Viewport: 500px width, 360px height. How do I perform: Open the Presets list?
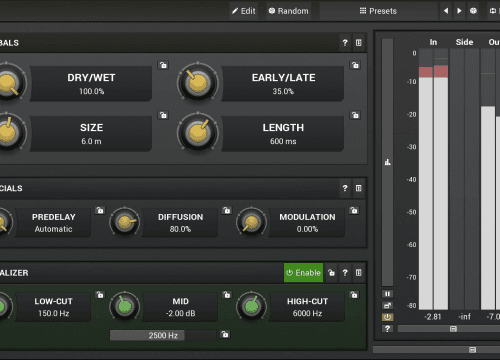click(378, 11)
